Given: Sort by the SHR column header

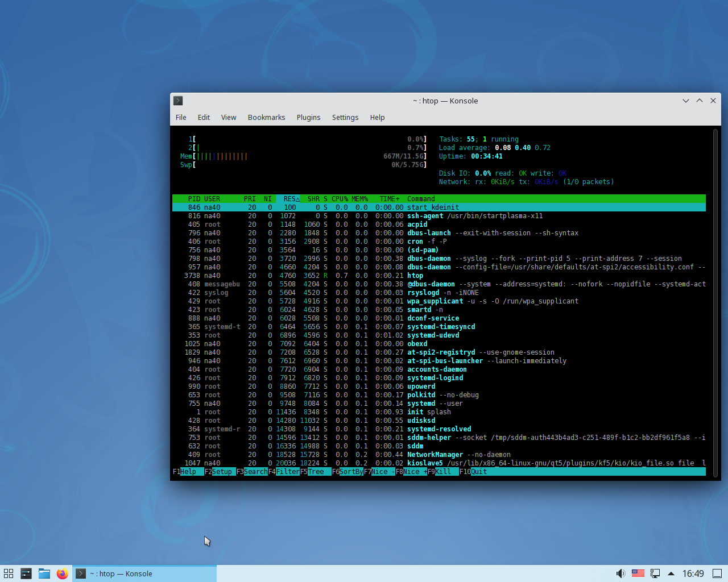Looking at the screenshot, I should pos(313,199).
